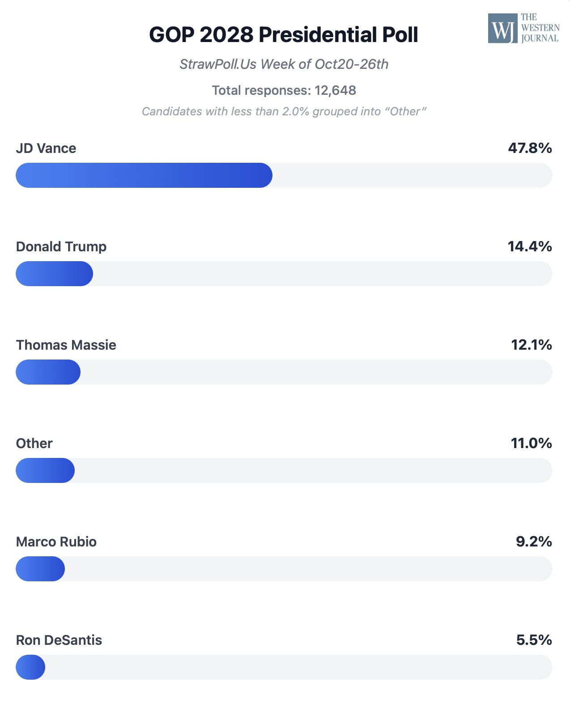Select the Thomas Massie candidate label

pos(66,345)
